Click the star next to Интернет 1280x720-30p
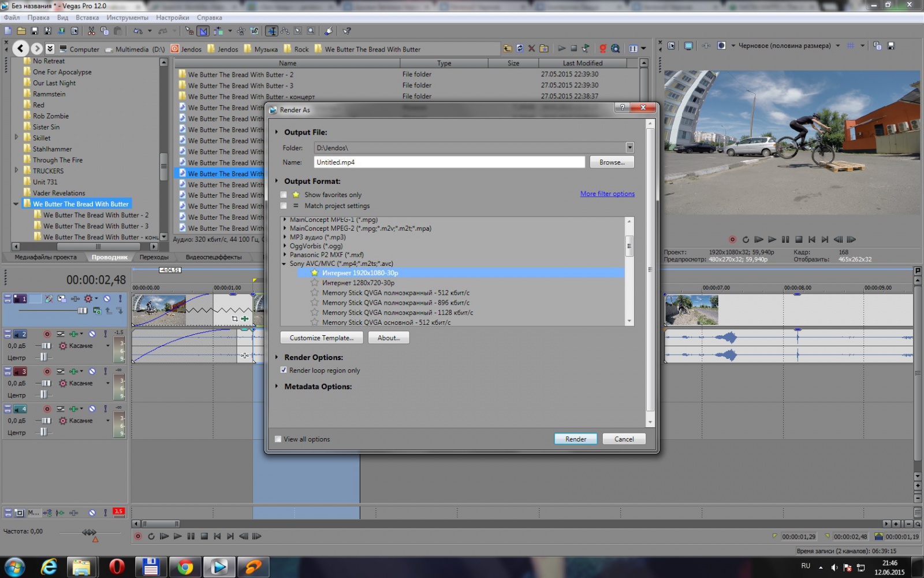Viewport: 924px width, 578px height. tap(315, 283)
